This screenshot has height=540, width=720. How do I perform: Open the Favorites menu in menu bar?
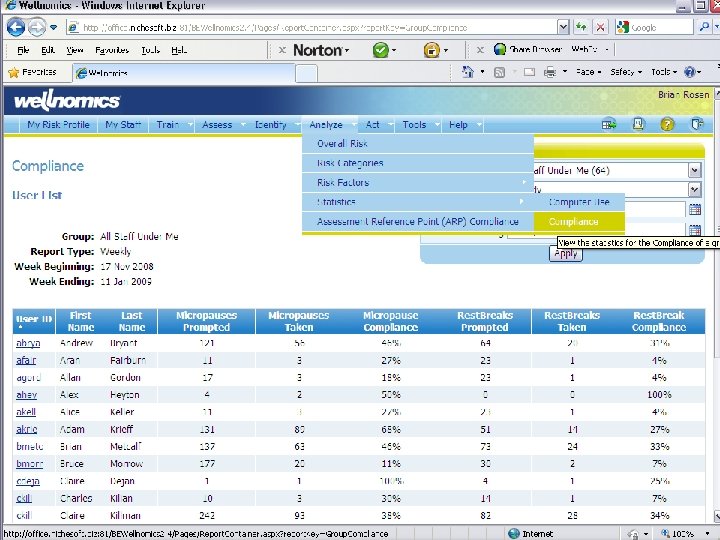point(112,50)
